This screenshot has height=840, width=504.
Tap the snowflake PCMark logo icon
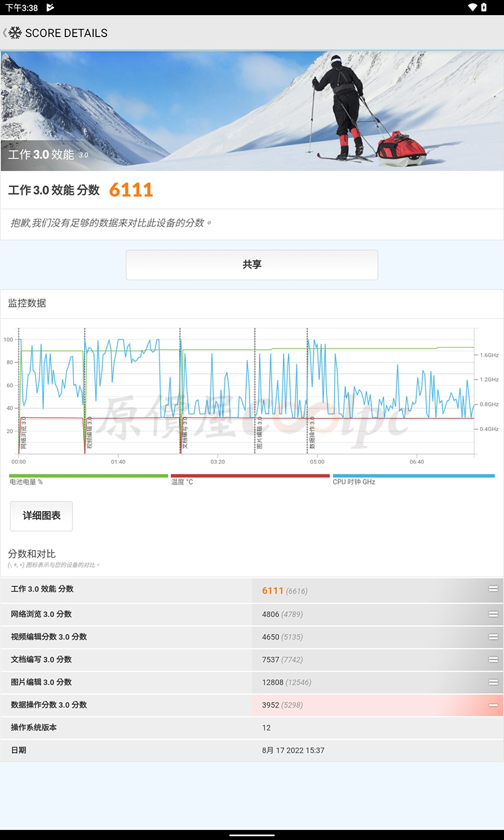click(15, 33)
